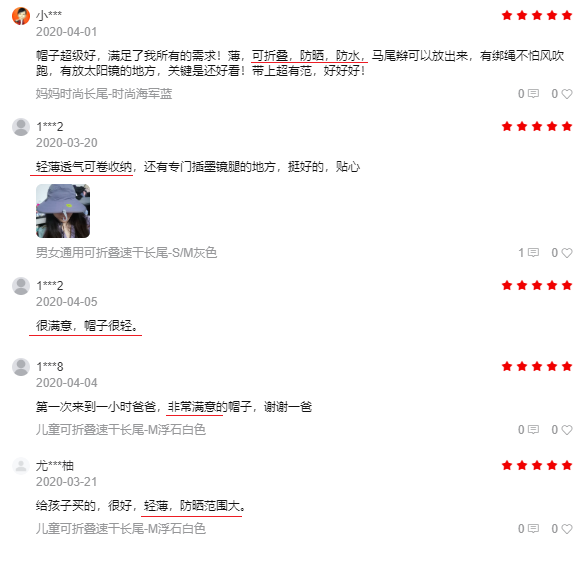Screen dimensions: 582x570
Task: Open comment icon on 2020-04-01 review
Action: point(533,94)
